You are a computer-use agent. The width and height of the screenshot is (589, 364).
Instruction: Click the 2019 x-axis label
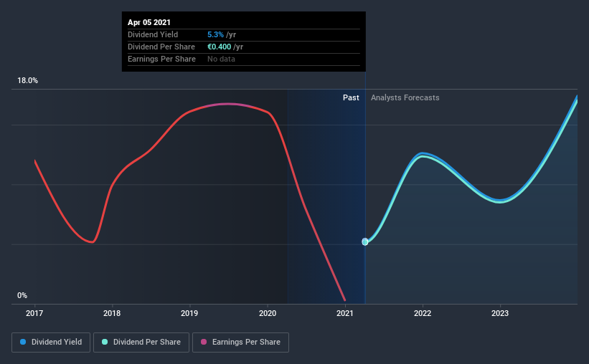pos(189,313)
